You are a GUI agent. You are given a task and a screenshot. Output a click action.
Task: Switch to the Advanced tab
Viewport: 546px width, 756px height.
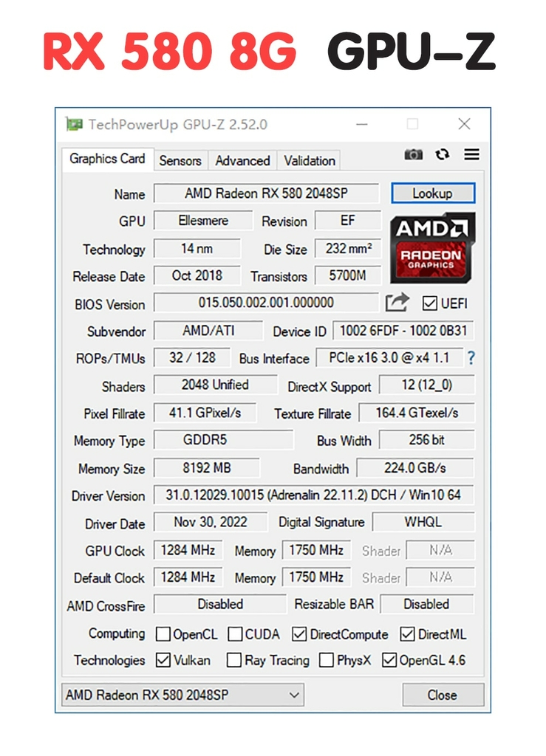(x=242, y=160)
